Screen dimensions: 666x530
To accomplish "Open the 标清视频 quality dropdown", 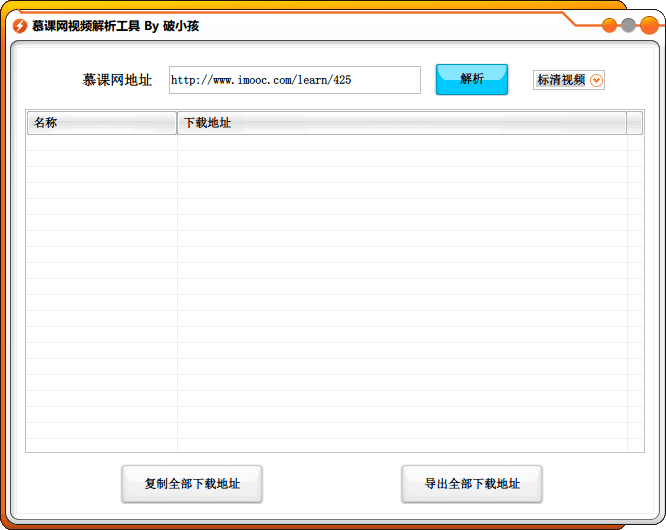I will [569, 80].
